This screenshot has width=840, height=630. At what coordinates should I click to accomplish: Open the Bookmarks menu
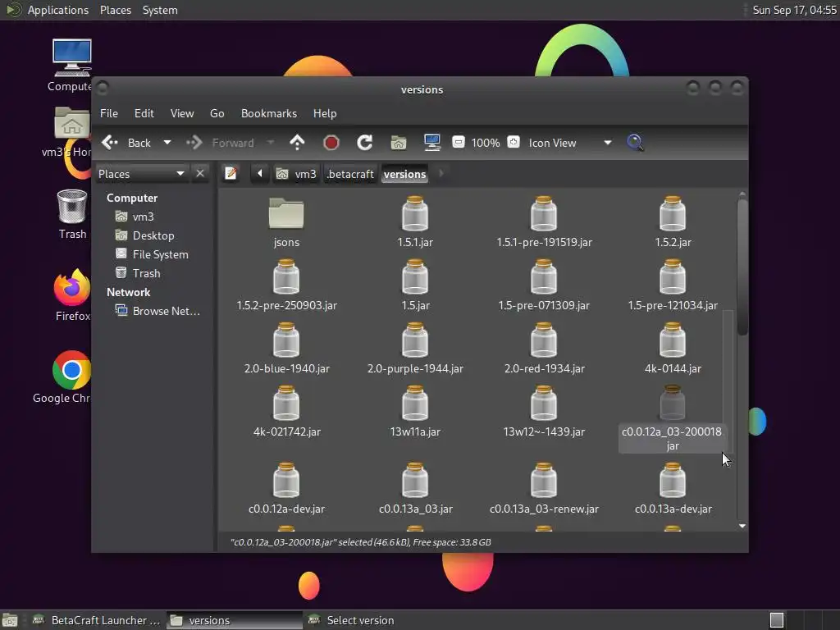click(x=269, y=113)
